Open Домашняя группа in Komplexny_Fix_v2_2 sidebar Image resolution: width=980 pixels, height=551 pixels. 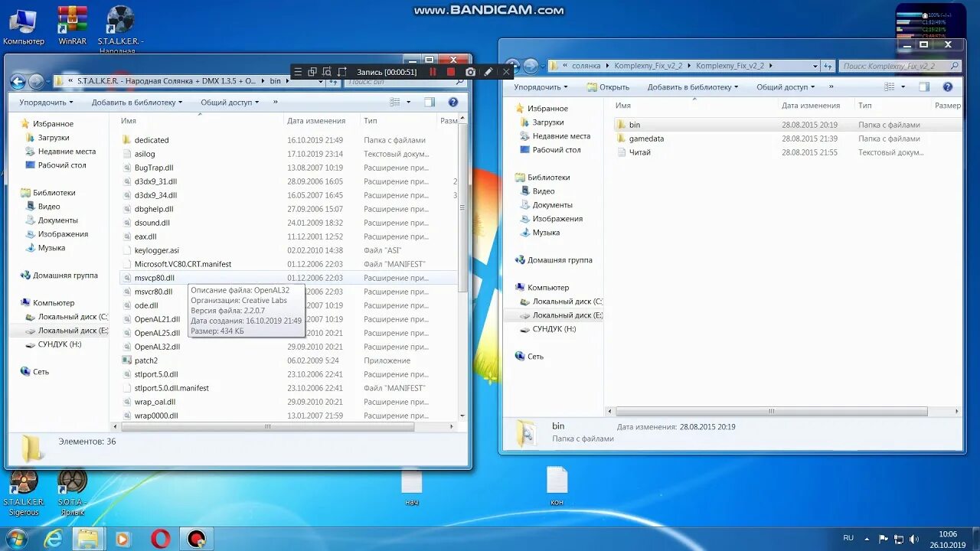pyautogui.click(x=560, y=260)
